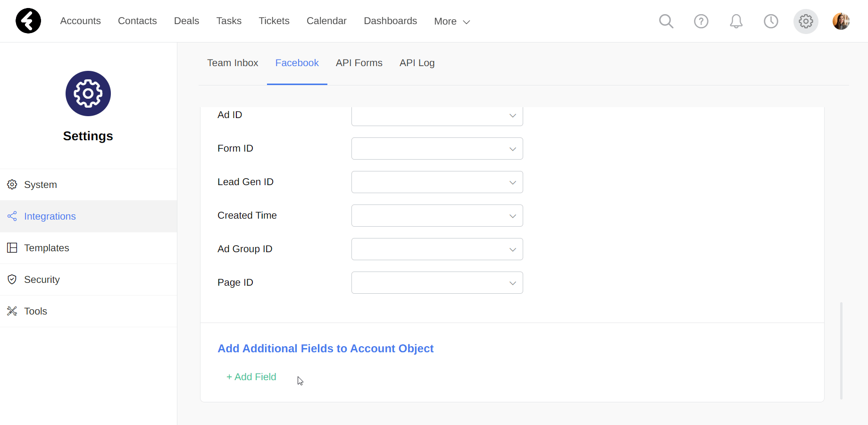This screenshot has height=425, width=868.
Task: Click the Lead Gen ID field label
Action: [245, 182]
